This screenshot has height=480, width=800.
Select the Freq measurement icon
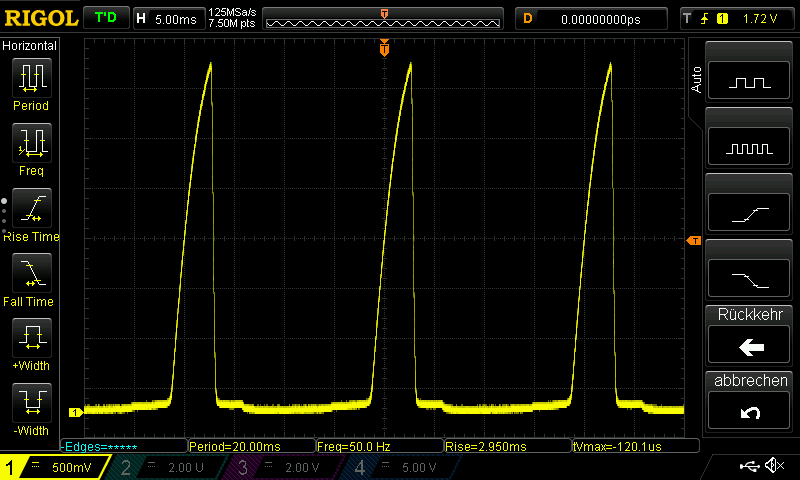(x=31, y=145)
